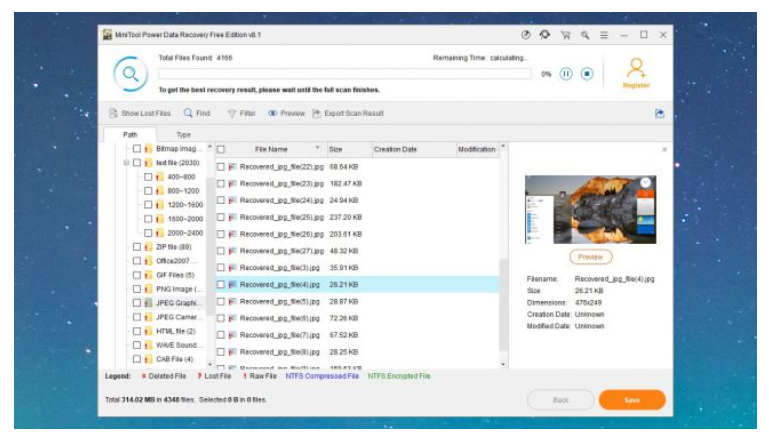Image resolution: width=769 pixels, height=439 pixels.
Task: Check the box for Recovered_jpg_file(22).jpg
Action: pos(221,166)
